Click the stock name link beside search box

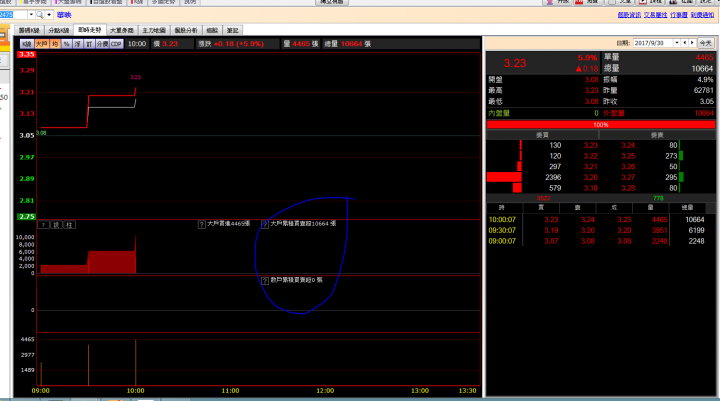coord(64,15)
